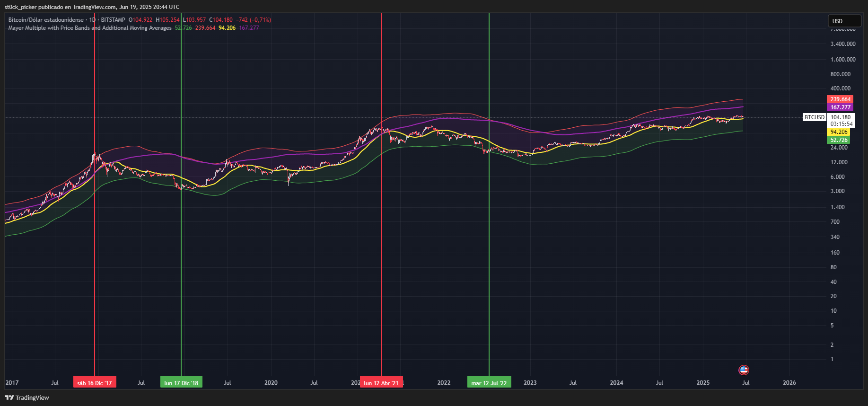Screen dimensions: 868x406
Task: Select the green 'mar 12 Jul '22' date label
Action: [489, 382]
